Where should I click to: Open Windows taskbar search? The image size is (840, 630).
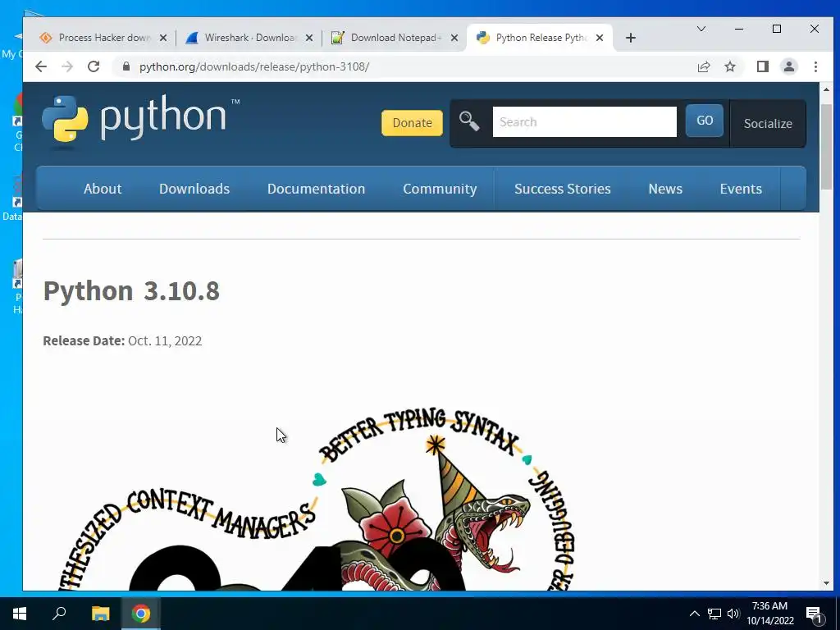click(59, 614)
